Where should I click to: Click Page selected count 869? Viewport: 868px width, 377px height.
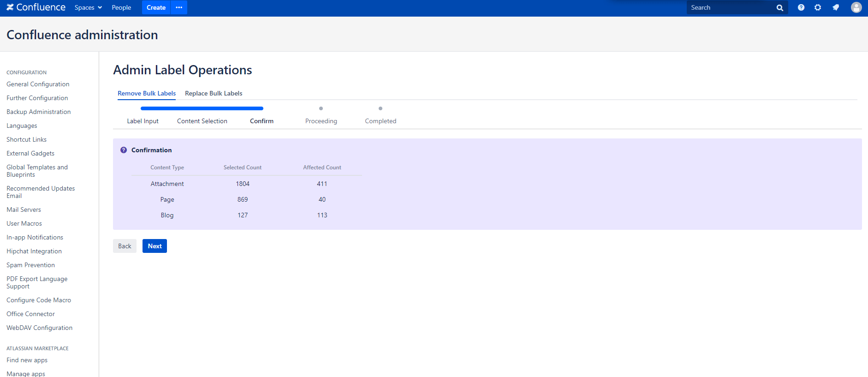click(x=243, y=199)
